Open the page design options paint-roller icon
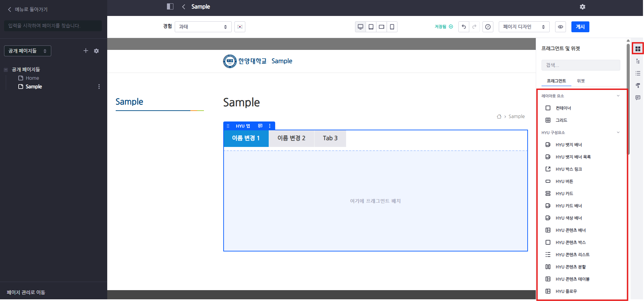This screenshot has width=644, height=301. 638,86
